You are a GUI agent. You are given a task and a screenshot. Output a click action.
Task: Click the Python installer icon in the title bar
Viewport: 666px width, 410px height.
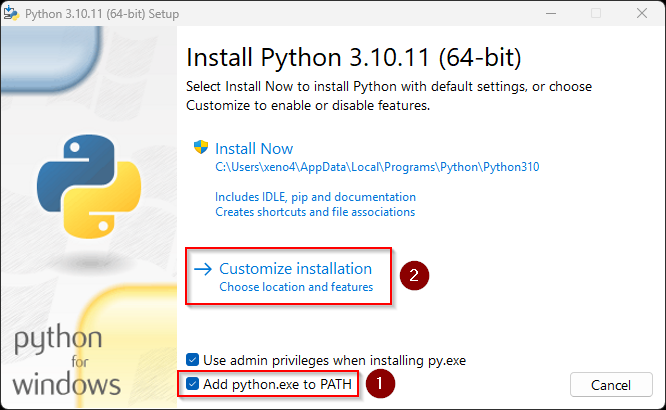[11, 13]
